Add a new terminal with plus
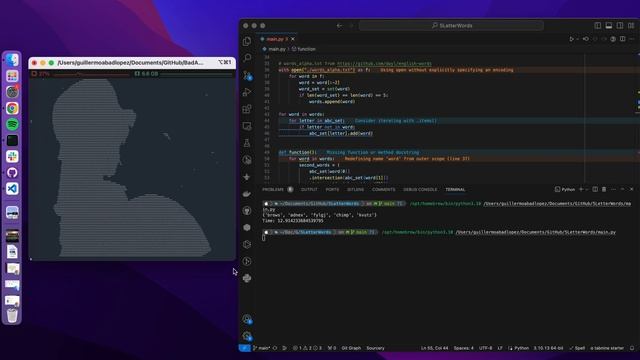 click(581, 189)
